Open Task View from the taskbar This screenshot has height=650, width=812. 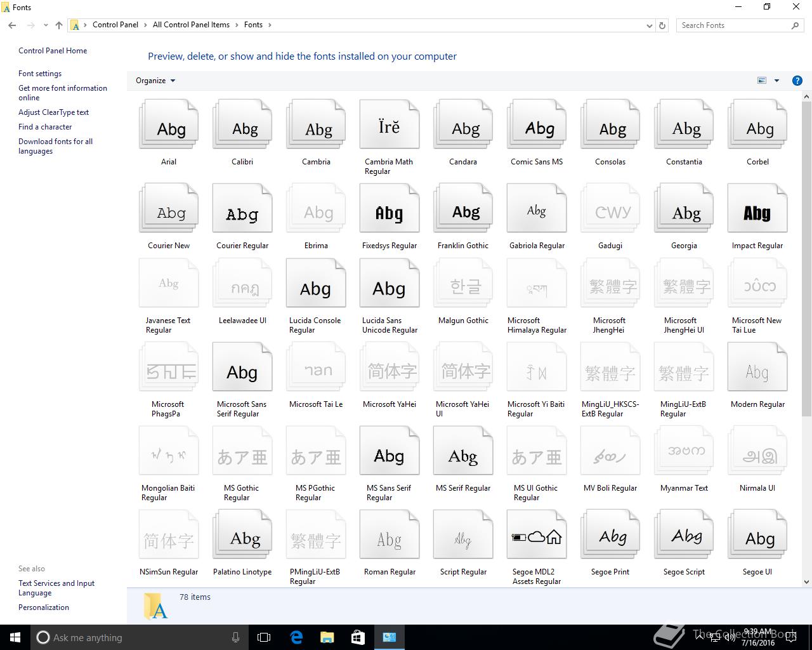264,637
